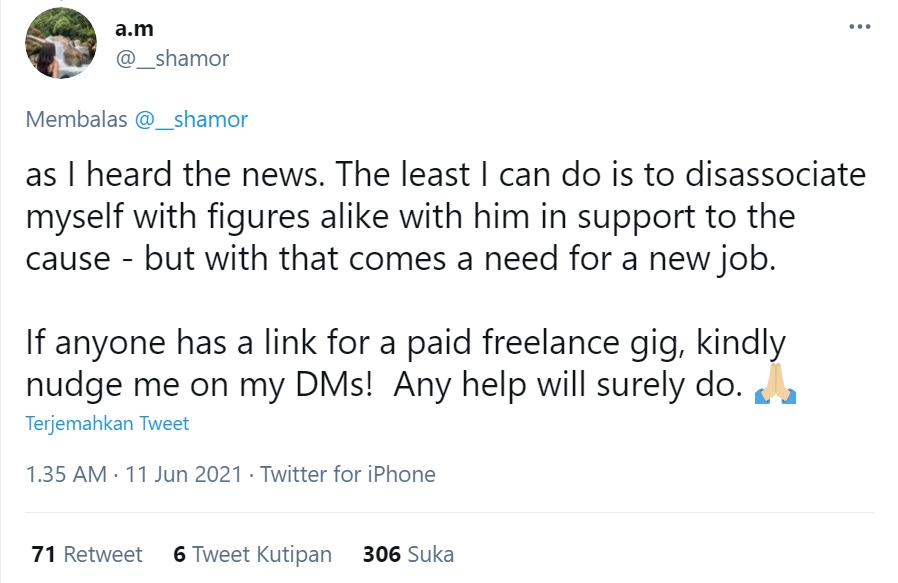The width and height of the screenshot is (898, 583).
Task: Click the Twitter for iPhone source link
Action: point(348,474)
